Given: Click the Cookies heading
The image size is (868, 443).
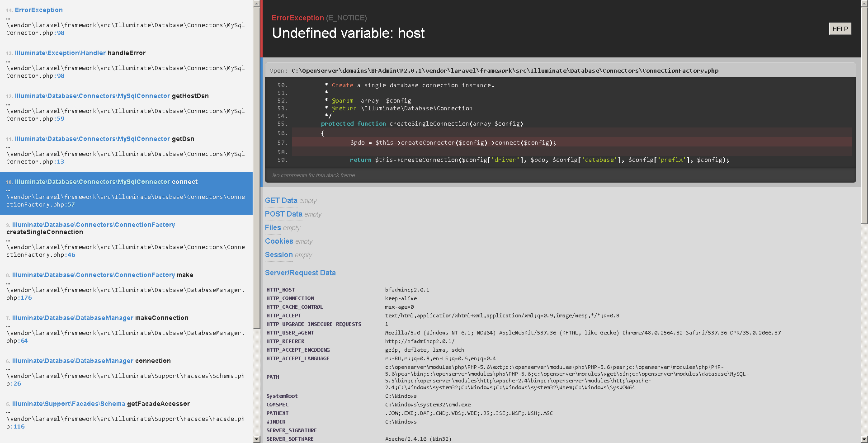Looking at the screenshot, I should 279,241.
